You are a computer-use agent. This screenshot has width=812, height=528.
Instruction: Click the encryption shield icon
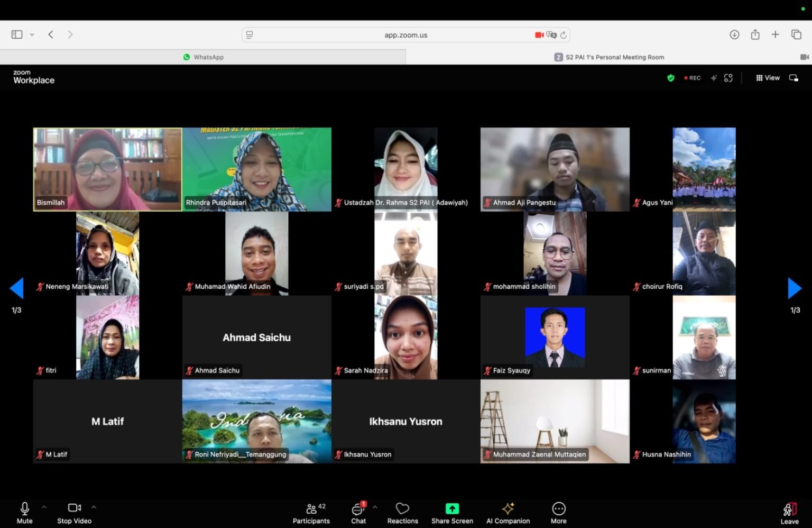coord(671,78)
